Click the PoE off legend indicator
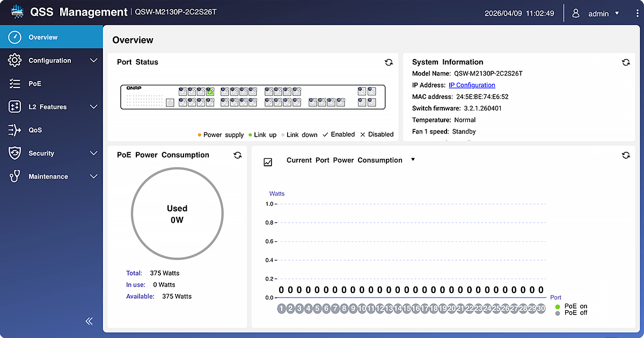Screen dimensions: 644x338 point(557,313)
